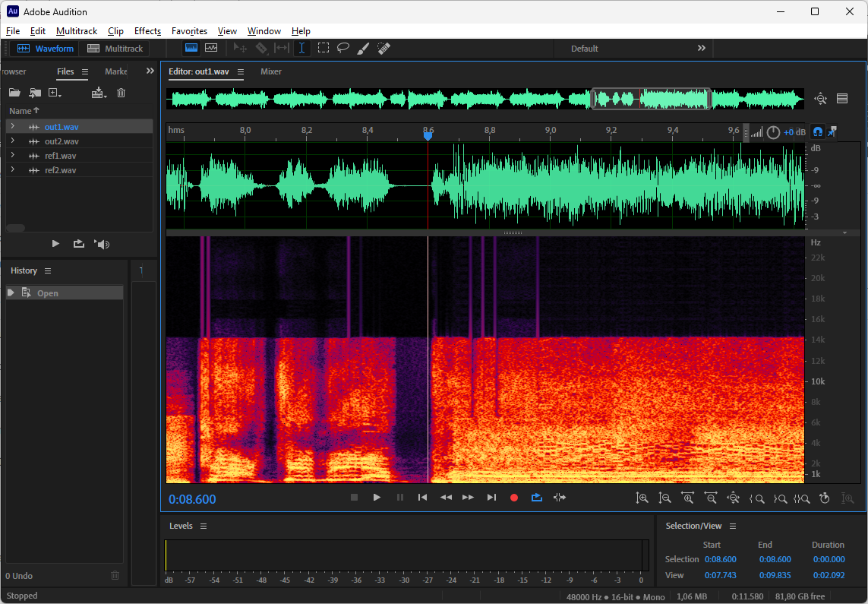Expand the ref1.wav file entry
868x604 pixels.
point(13,156)
